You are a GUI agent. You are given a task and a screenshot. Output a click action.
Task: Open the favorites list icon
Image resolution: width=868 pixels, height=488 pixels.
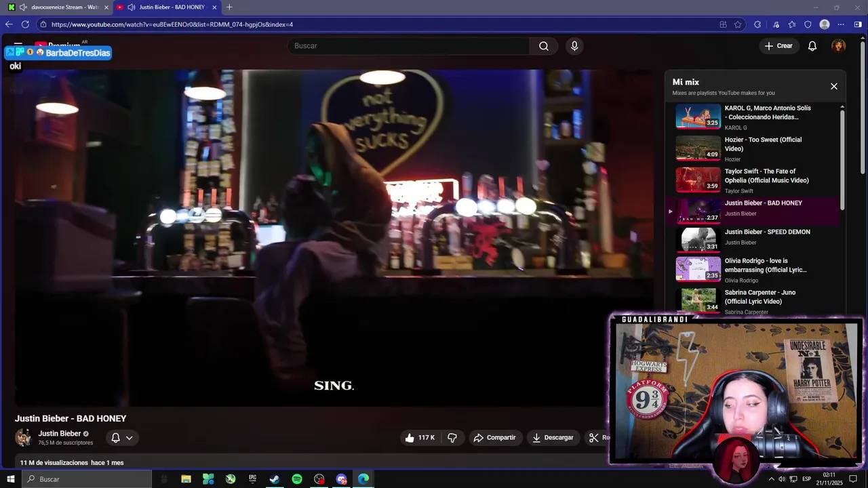point(792,24)
